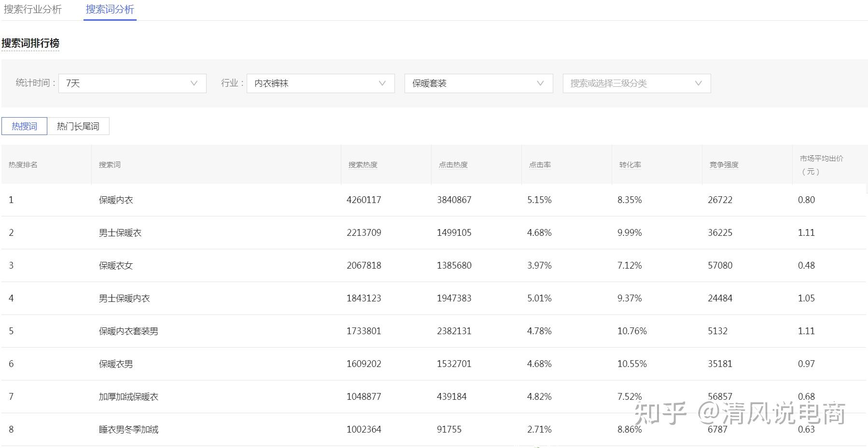Viewport: 868px width, 448px height.
Task: Click click-heat value 1385680
Action: 454,266
